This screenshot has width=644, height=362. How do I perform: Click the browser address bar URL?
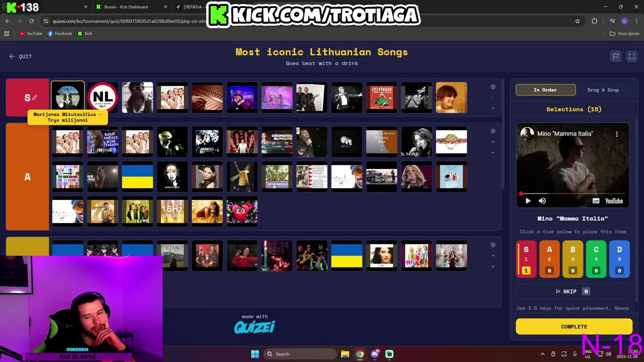[129, 21]
